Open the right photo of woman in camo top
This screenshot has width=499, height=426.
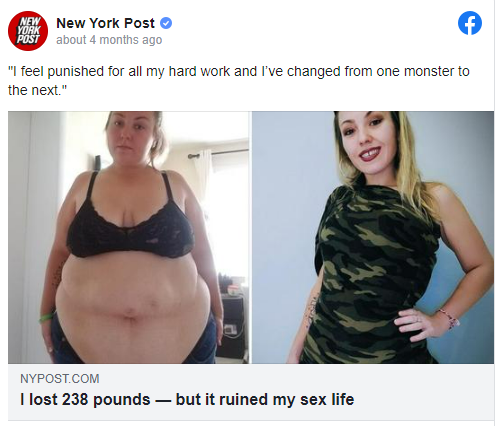click(373, 237)
